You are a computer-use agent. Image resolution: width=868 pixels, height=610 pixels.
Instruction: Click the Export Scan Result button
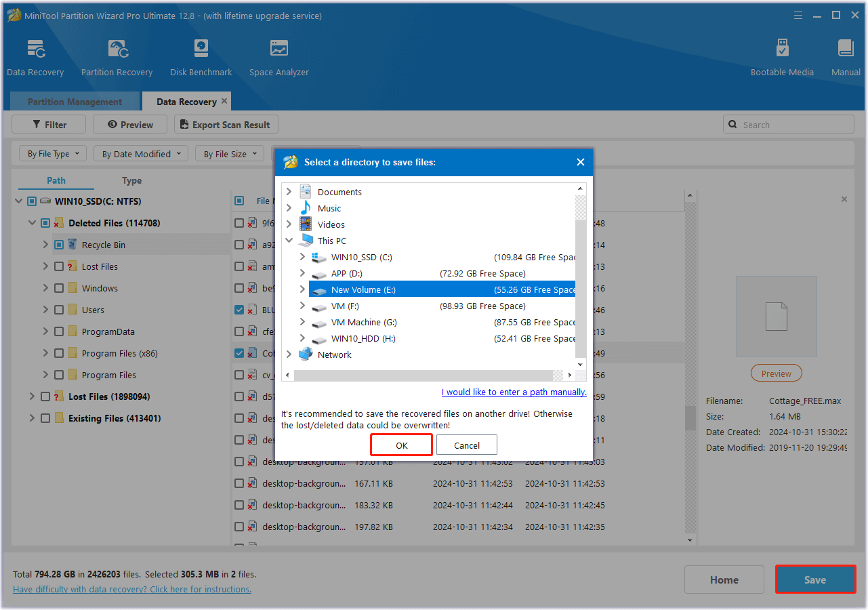coord(226,125)
